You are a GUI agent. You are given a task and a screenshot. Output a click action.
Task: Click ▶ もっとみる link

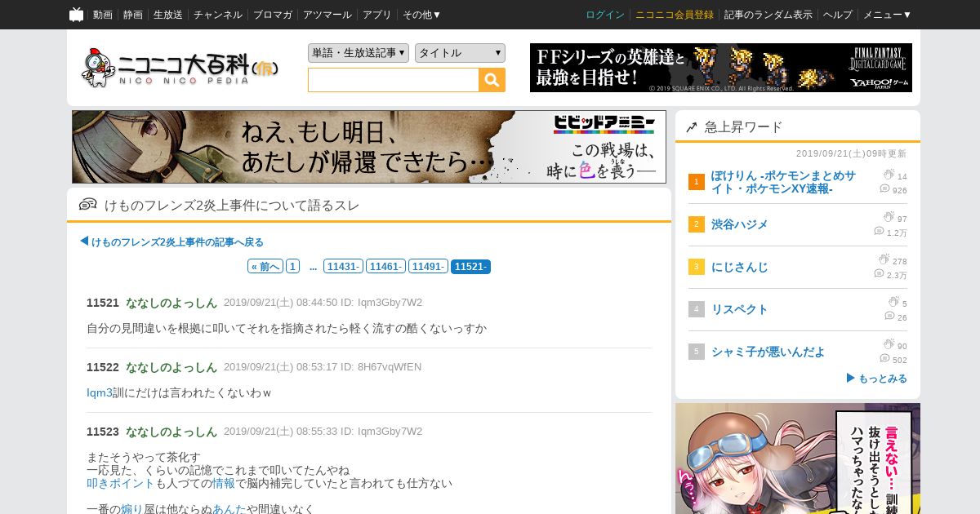coord(876,379)
